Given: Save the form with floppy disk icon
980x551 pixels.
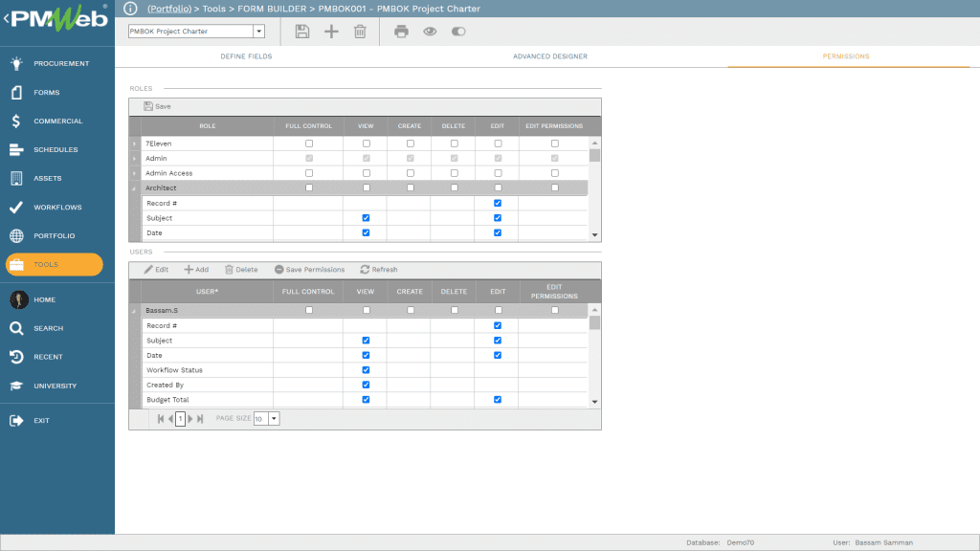Looking at the screenshot, I should click(302, 32).
